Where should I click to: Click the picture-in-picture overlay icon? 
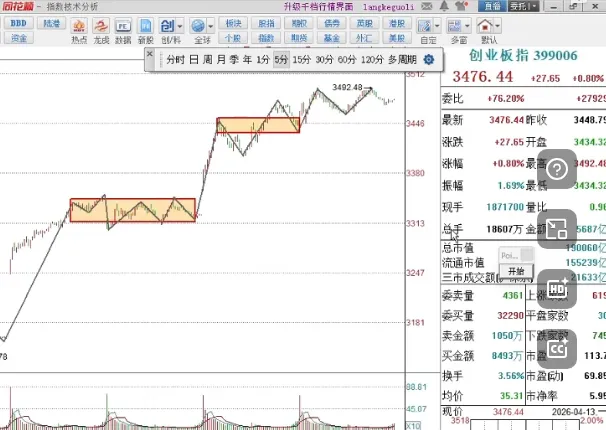tap(557, 229)
